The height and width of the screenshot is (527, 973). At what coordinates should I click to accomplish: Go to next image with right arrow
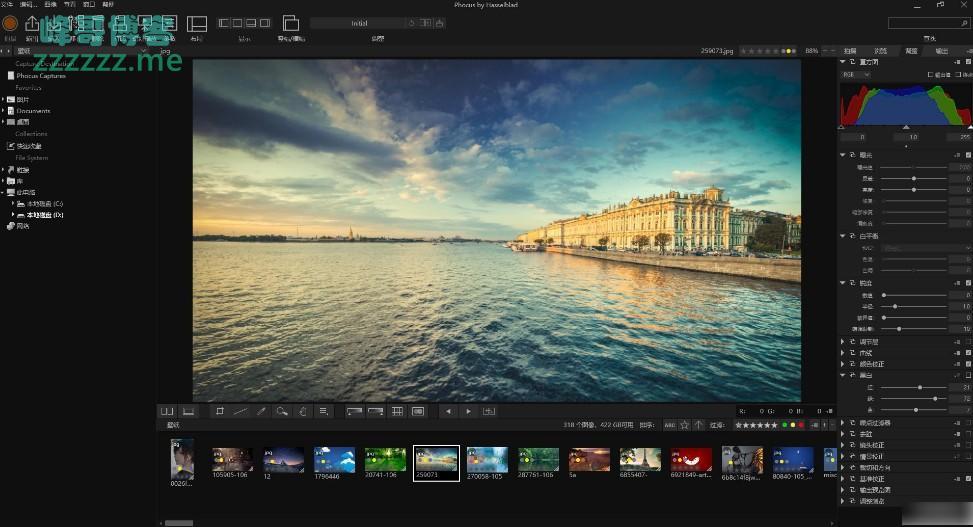(468, 411)
